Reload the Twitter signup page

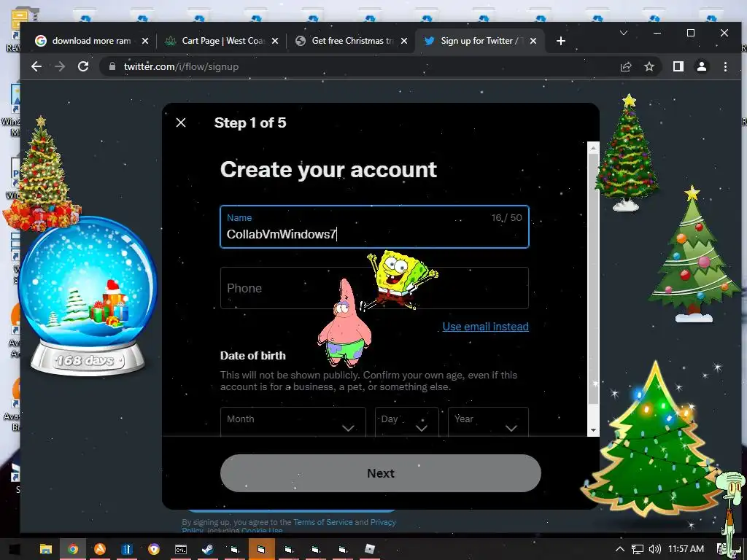click(x=83, y=66)
